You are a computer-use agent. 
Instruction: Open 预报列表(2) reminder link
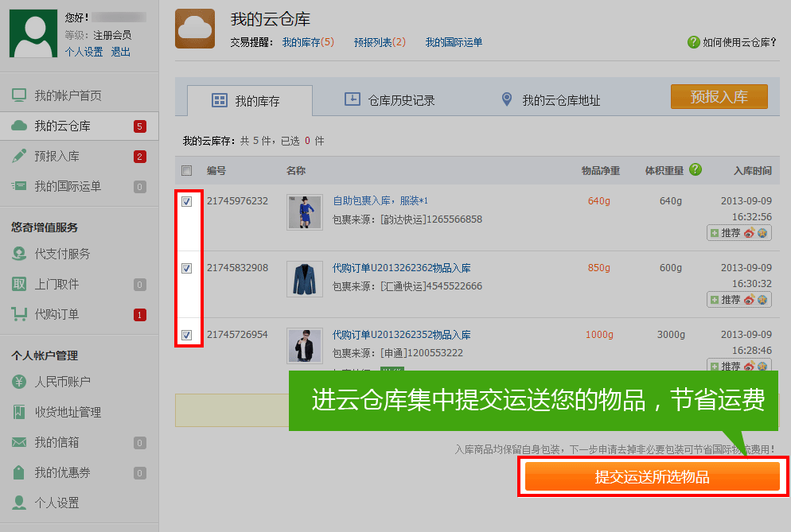tap(380, 42)
